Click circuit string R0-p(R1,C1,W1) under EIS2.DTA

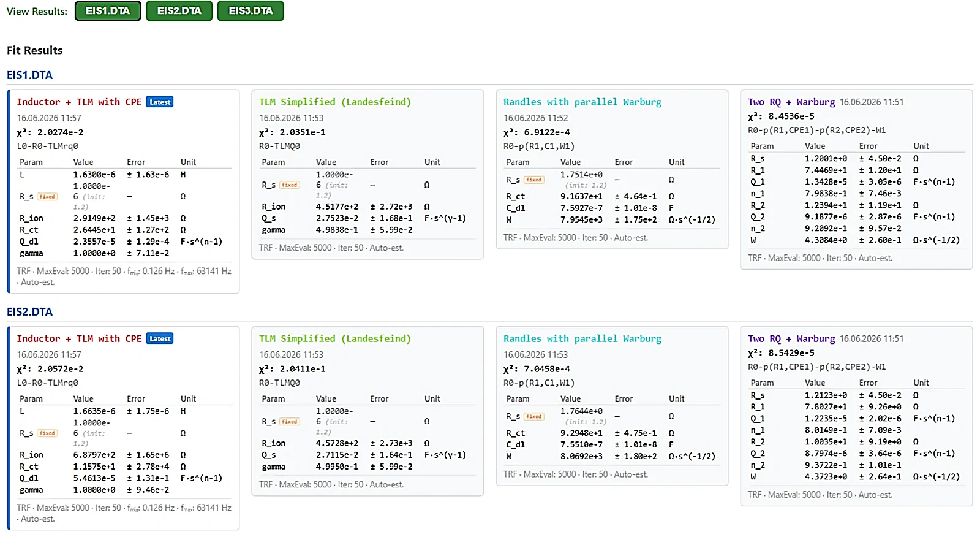pos(539,383)
